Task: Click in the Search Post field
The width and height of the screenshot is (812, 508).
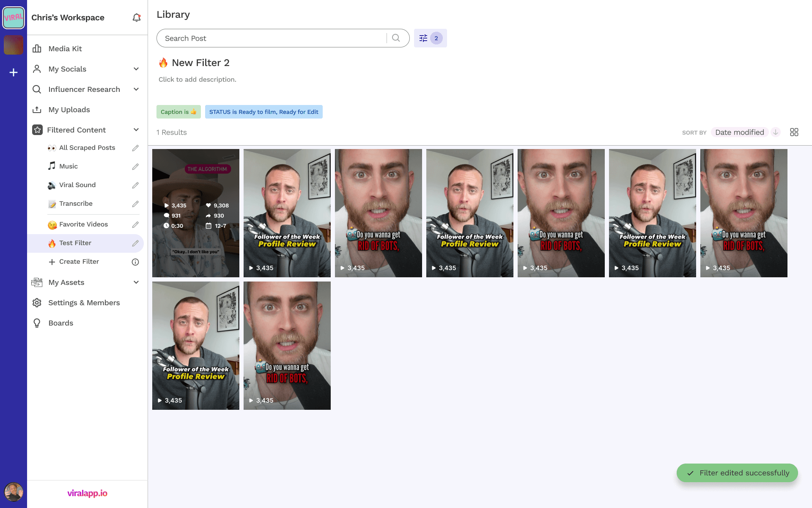Action: click(x=271, y=38)
